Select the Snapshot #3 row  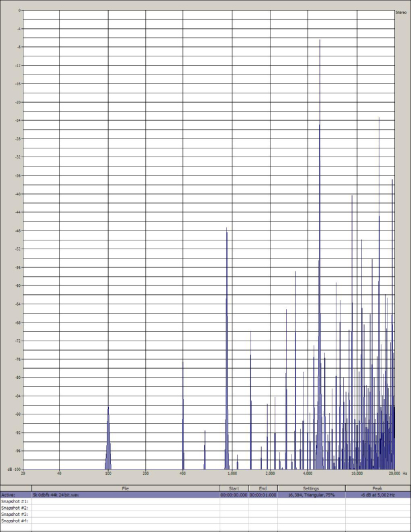click(205, 515)
